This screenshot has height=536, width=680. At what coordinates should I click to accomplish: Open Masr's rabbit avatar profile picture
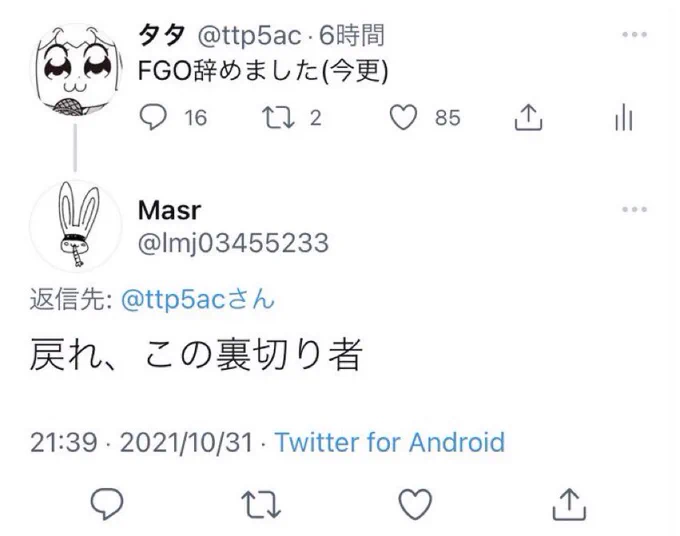(74, 230)
